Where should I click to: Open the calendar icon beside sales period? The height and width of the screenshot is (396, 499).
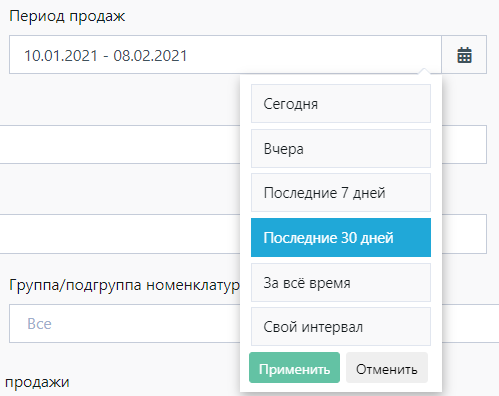[464, 55]
